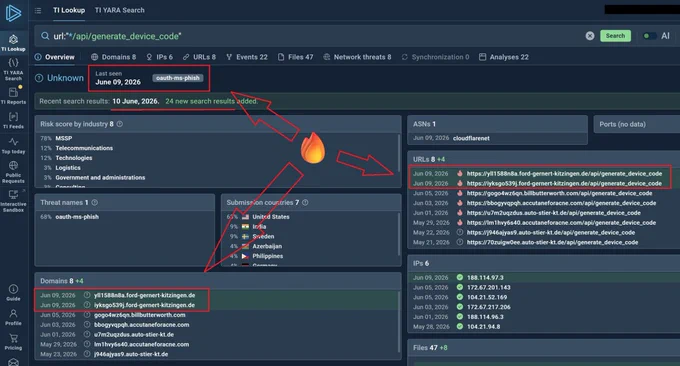The width and height of the screenshot is (680, 366).
Task: Click green check icon beside 188.114.96.3
Action: click(x=460, y=317)
